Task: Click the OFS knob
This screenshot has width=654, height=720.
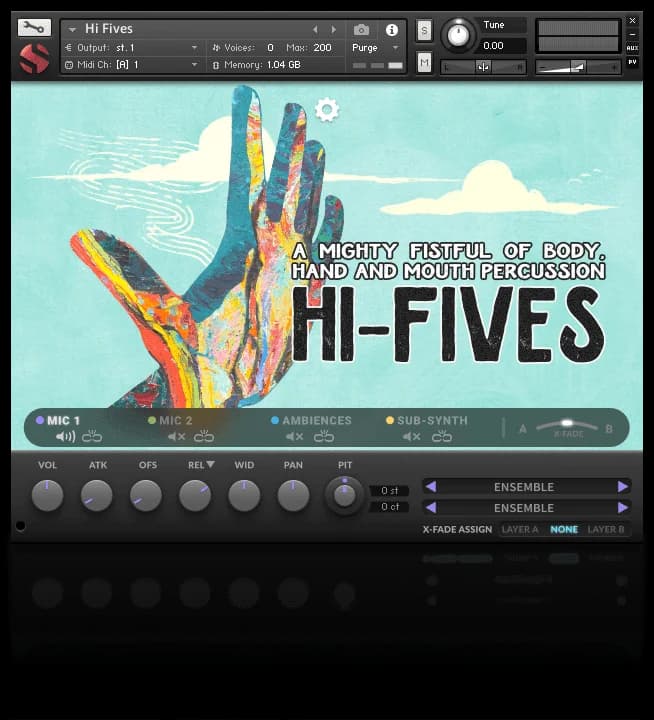Action: pos(146,495)
